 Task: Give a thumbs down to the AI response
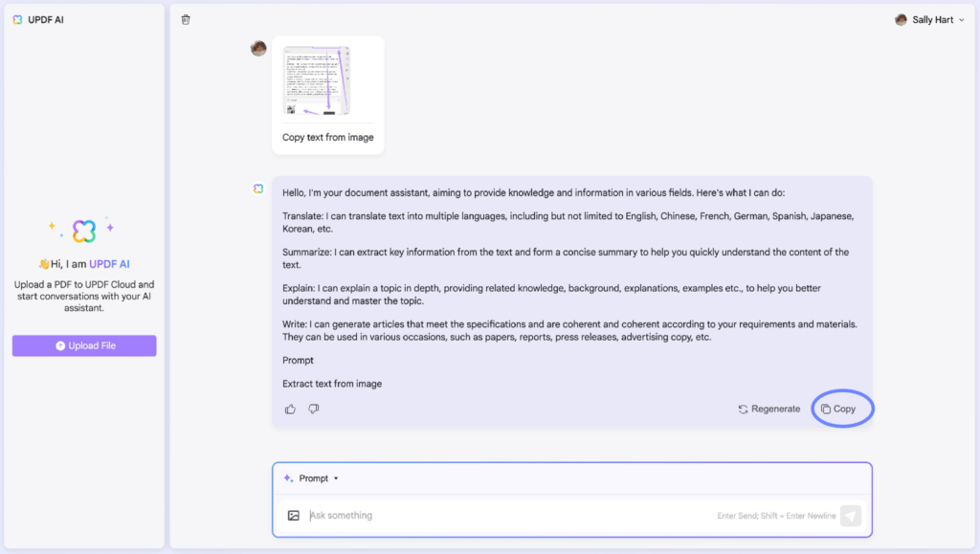tap(313, 409)
